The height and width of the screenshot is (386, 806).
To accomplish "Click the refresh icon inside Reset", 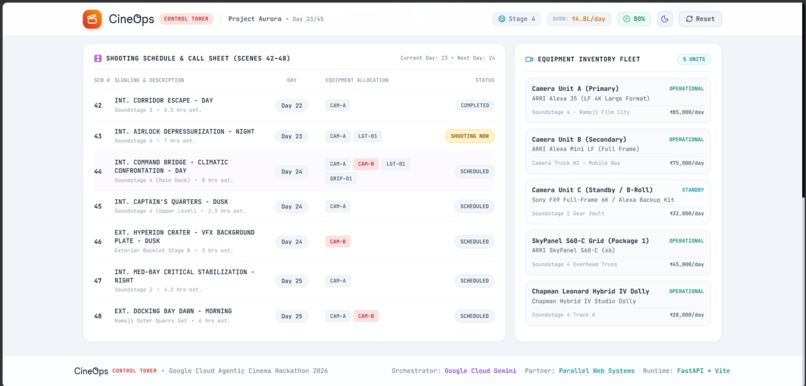I will pyautogui.click(x=689, y=19).
